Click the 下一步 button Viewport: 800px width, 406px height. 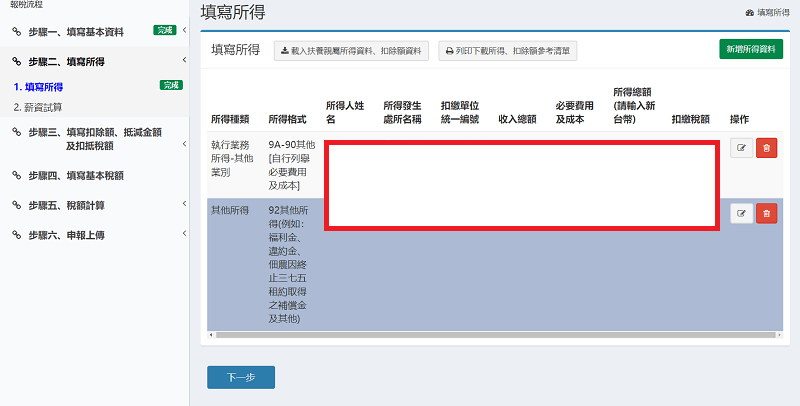[x=241, y=377]
